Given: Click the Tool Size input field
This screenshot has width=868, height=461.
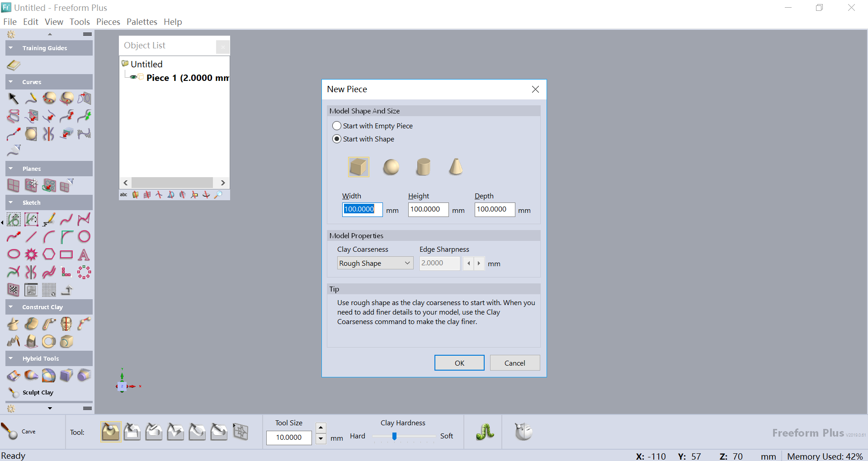Looking at the screenshot, I should point(289,437).
